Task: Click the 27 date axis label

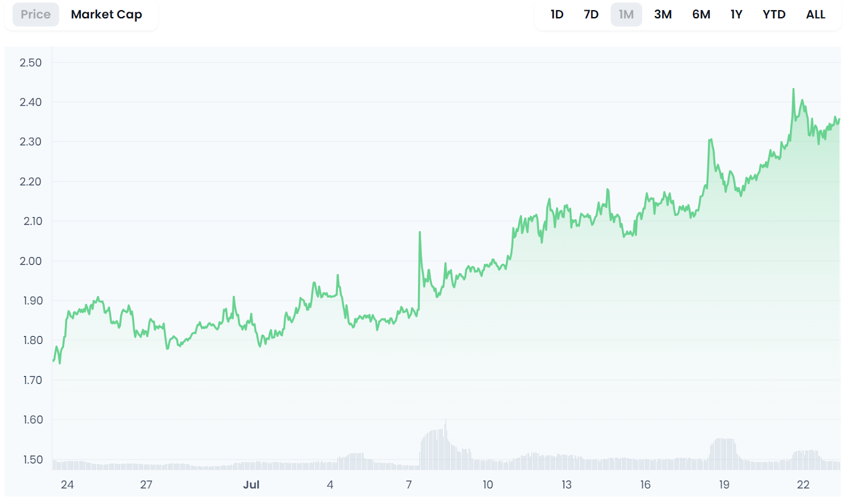Action: 146,484
